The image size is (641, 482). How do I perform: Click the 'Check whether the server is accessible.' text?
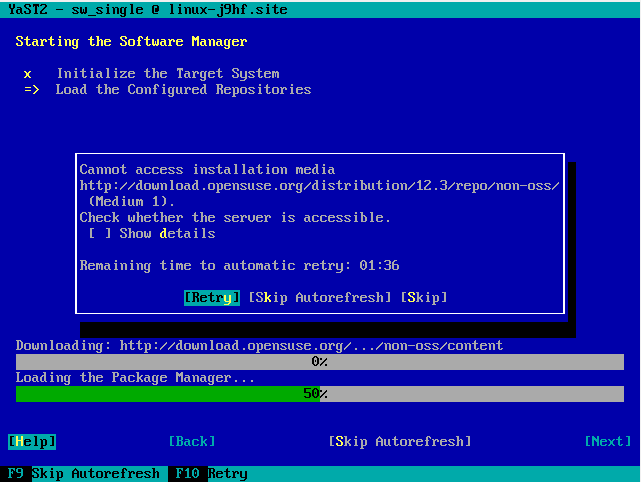click(x=235, y=217)
